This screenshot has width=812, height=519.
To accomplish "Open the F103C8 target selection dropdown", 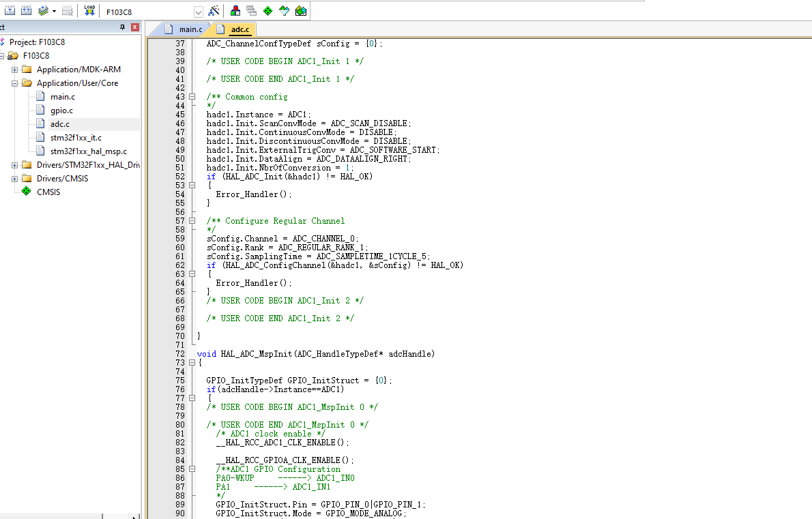I will 199,12.
